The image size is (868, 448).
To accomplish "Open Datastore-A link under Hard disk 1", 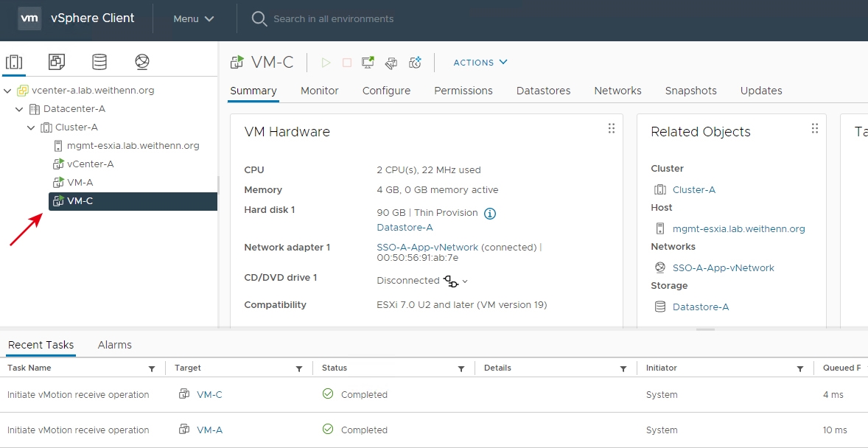I will [x=405, y=227].
